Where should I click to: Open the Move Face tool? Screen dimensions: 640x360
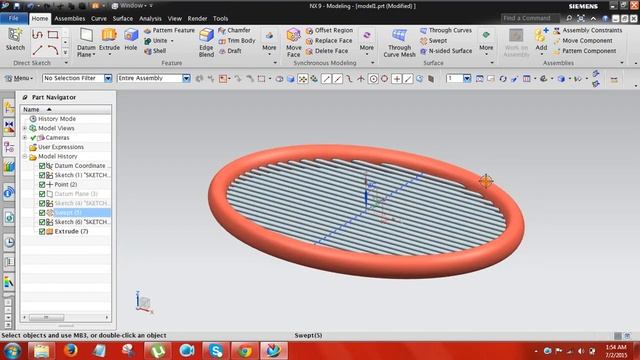pyautogui.click(x=293, y=42)
